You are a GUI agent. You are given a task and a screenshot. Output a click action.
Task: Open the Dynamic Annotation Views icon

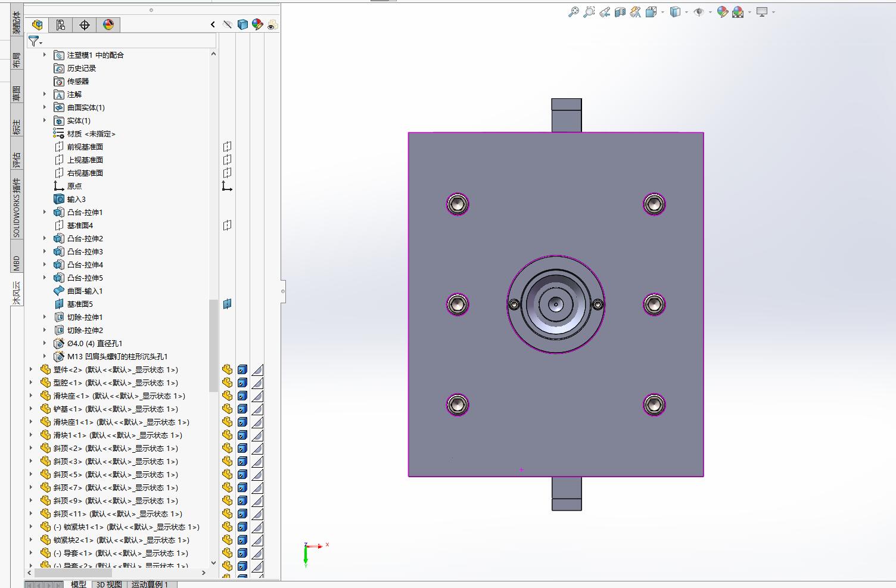[635, 12]
